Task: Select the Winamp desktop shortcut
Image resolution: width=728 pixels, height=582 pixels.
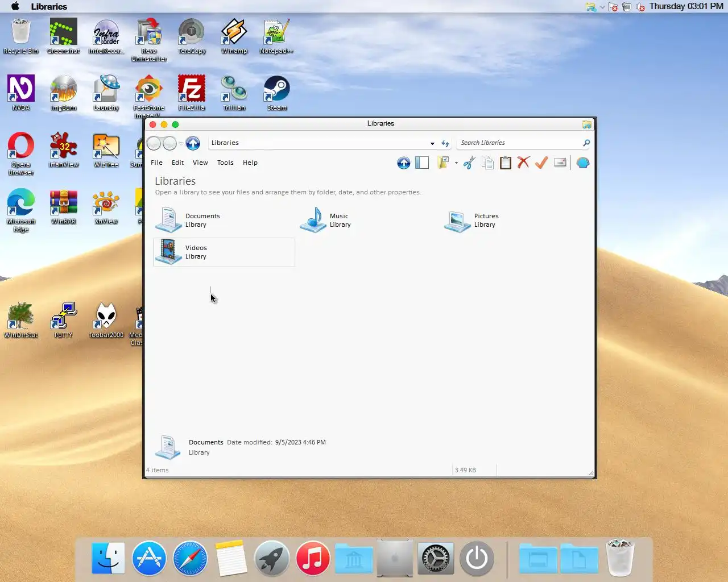Action: (x=234, y=36)
